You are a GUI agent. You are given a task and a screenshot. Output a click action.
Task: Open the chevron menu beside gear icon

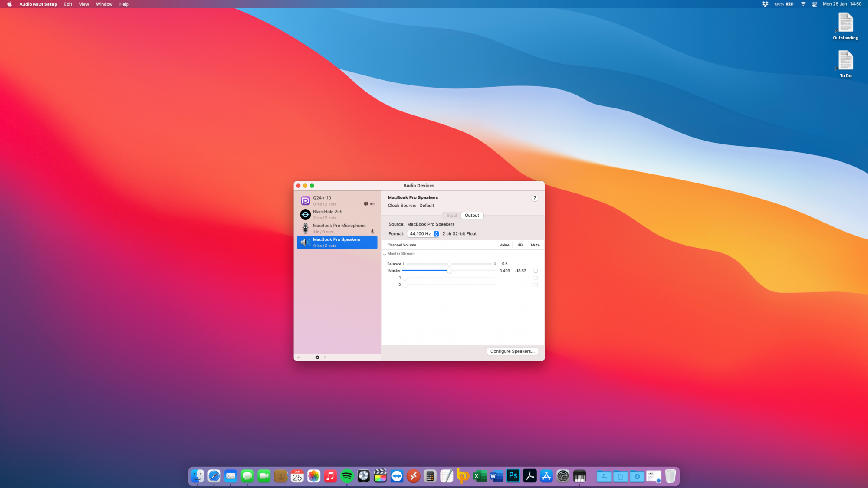point(325,357)
